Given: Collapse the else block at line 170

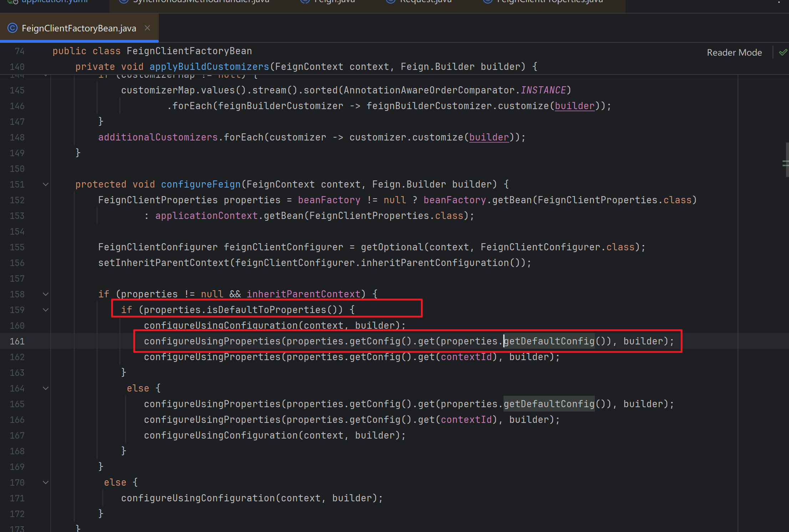Looking at the screenshot, I should point(46,482).
